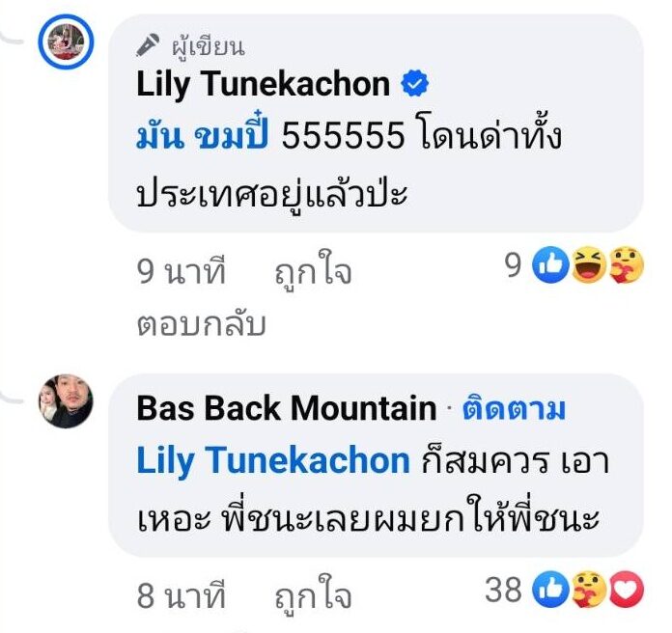Open Bas Back Mountain commenter name

pos(287,408)
